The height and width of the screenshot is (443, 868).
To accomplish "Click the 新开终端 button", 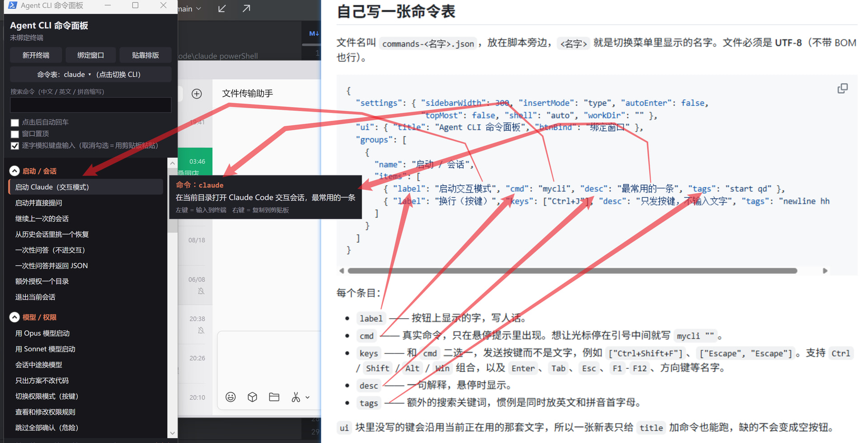I will click(x=36, y=55).
